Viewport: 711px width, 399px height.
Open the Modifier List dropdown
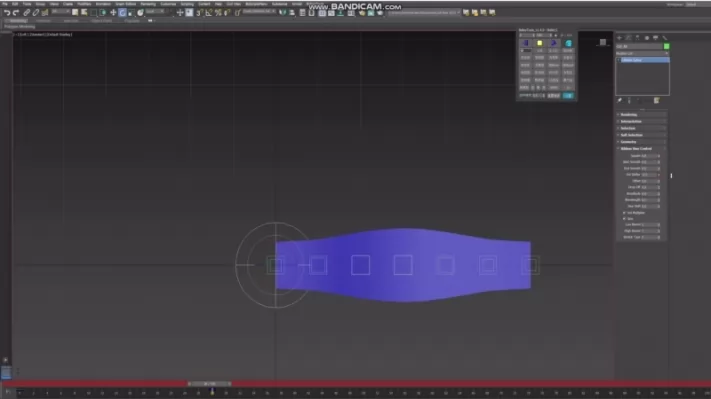tap(642, 54)
